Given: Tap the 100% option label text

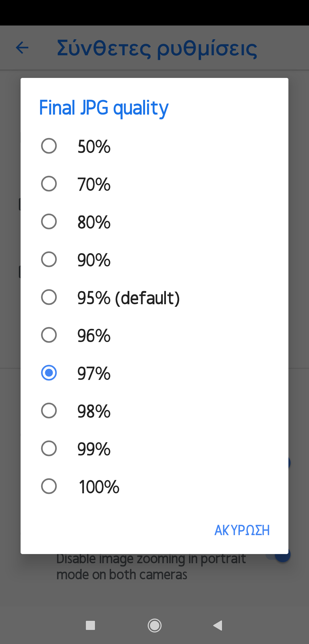Looking at the screenshot, I should [x=99, y=487].
